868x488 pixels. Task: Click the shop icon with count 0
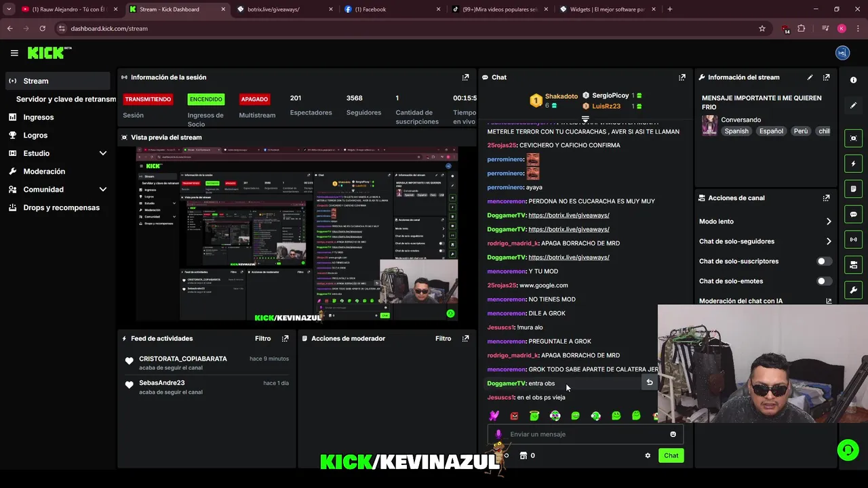[527, 455]
